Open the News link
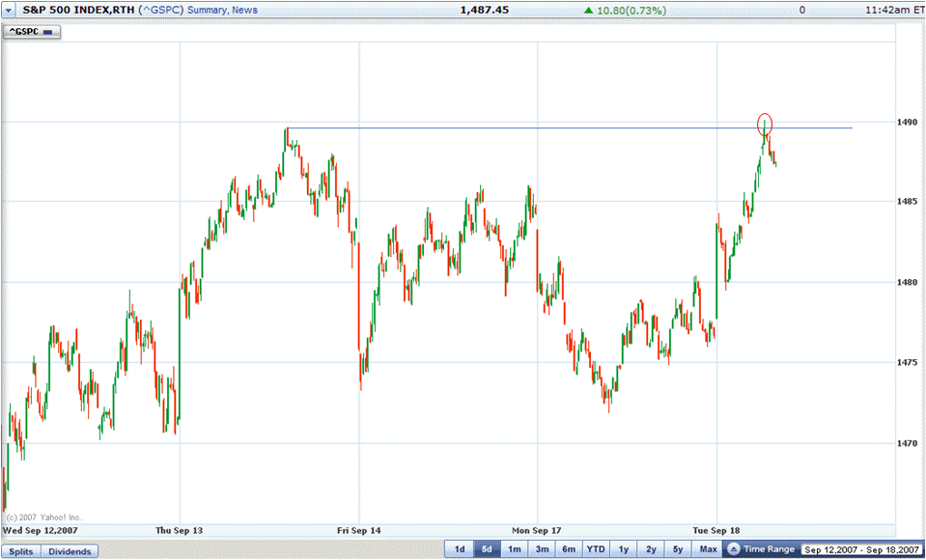 (244, 10)
